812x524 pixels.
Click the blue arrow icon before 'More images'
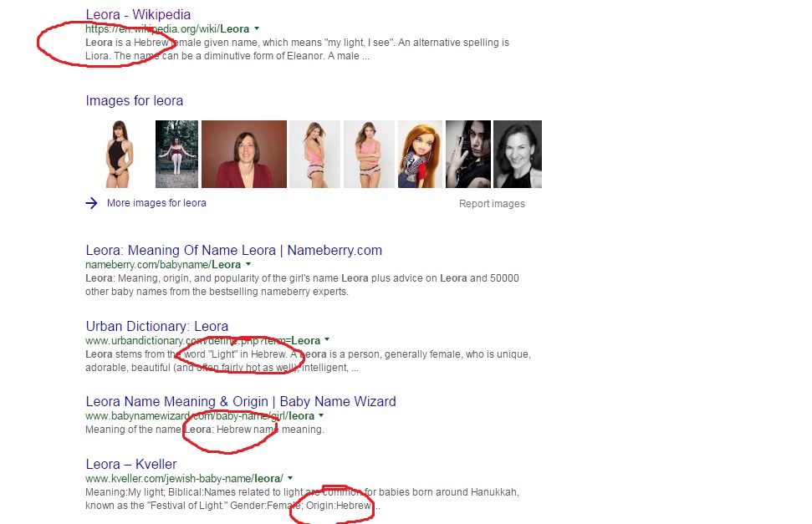[x=92, y=203]
